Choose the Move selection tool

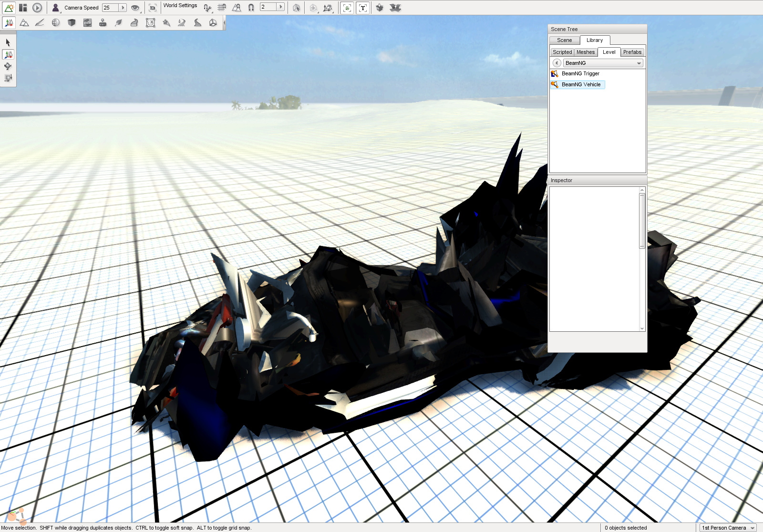tap(8, 54)
